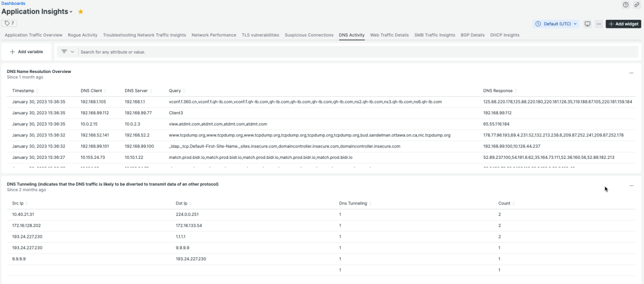
Task: Open DNS Name Resolution widget options menu
Action: [x=631, y=73]
